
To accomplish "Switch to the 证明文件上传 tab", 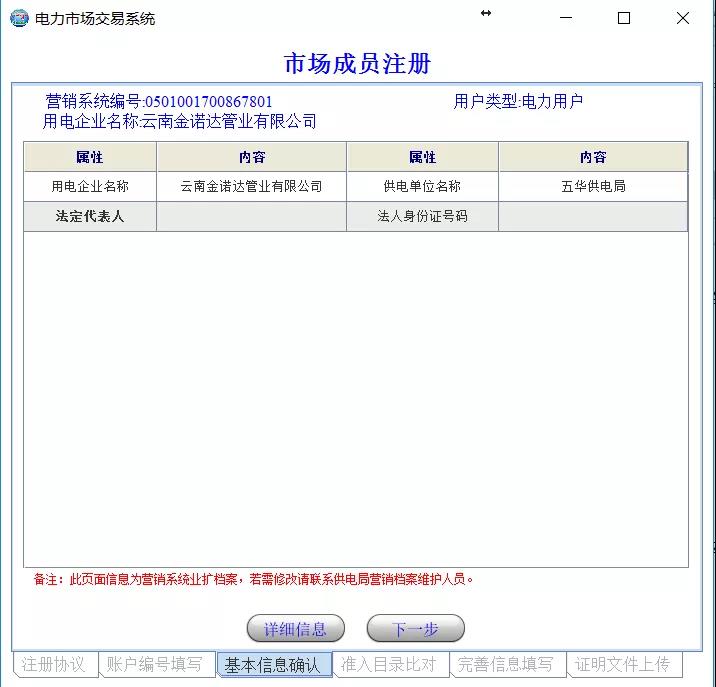I will [x=622, y=664].
